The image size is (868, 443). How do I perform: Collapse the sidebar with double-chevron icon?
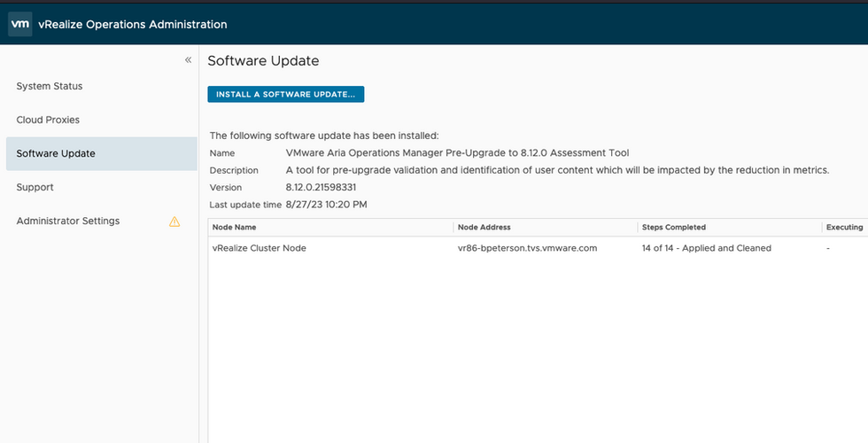(x=188, y=60)
